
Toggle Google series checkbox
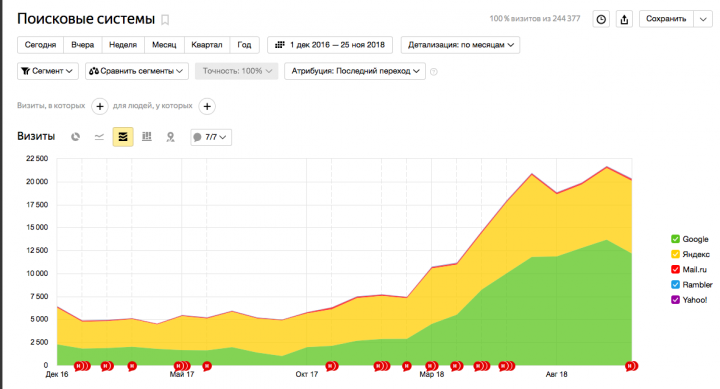[x=675, y=239]
